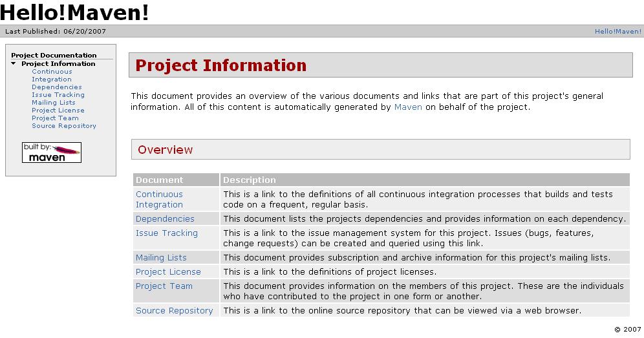Open Dependencies in sidebar menu
644x338 pixels.
57,87
